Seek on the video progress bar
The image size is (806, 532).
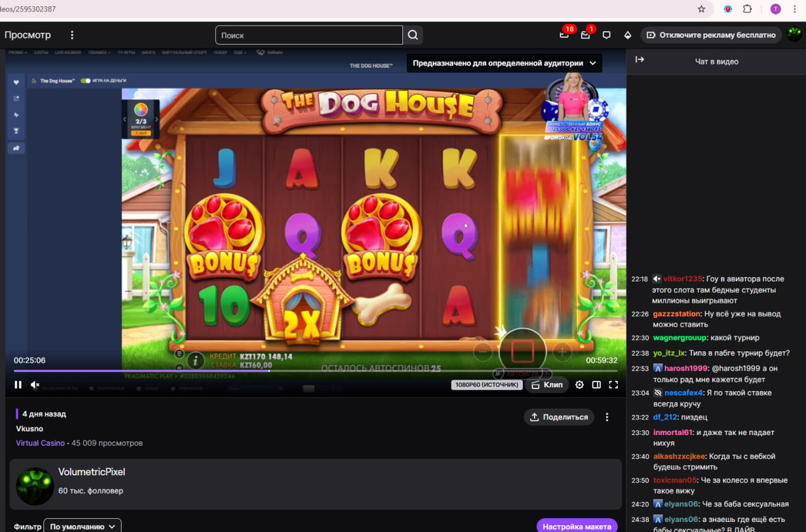316,370
